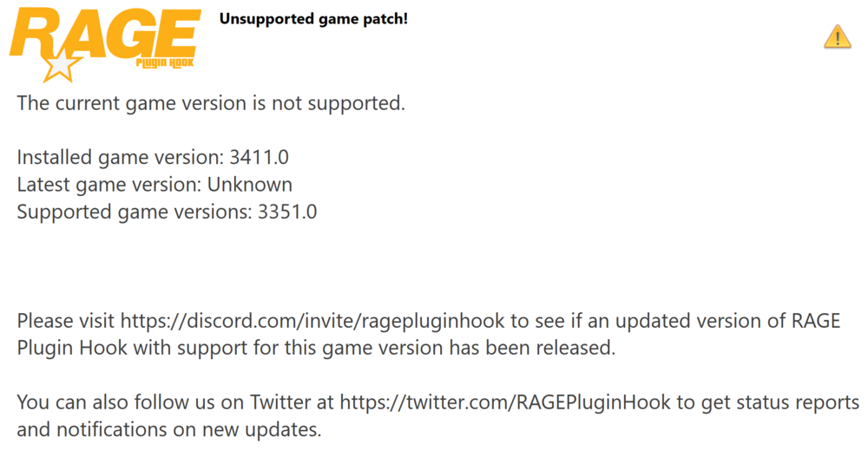Click the 'Unsupported game patch!' heading

pos(313,18)
